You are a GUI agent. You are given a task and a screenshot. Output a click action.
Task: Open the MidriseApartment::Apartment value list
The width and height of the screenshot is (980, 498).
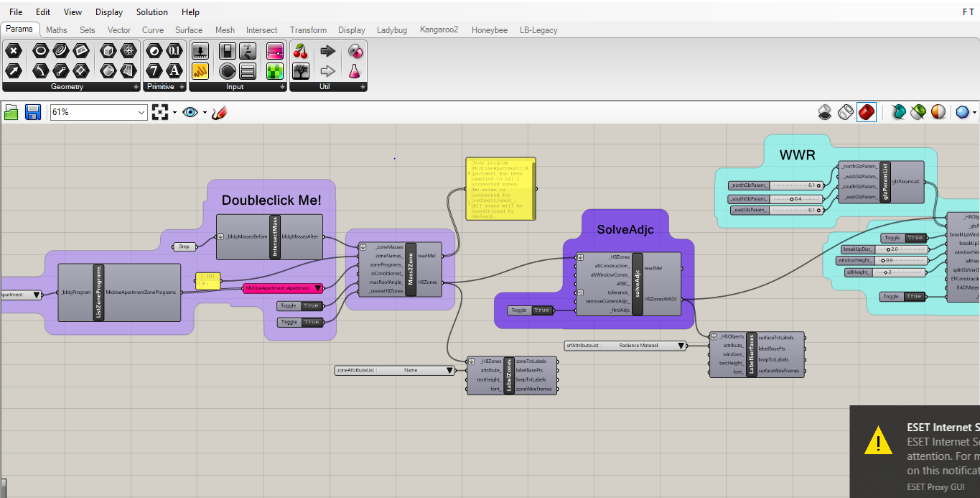[283, 288]
